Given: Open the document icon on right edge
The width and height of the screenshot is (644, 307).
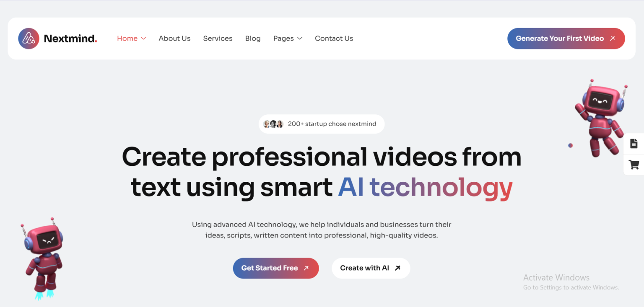Looking at the screenshot, I should [634, 143].
